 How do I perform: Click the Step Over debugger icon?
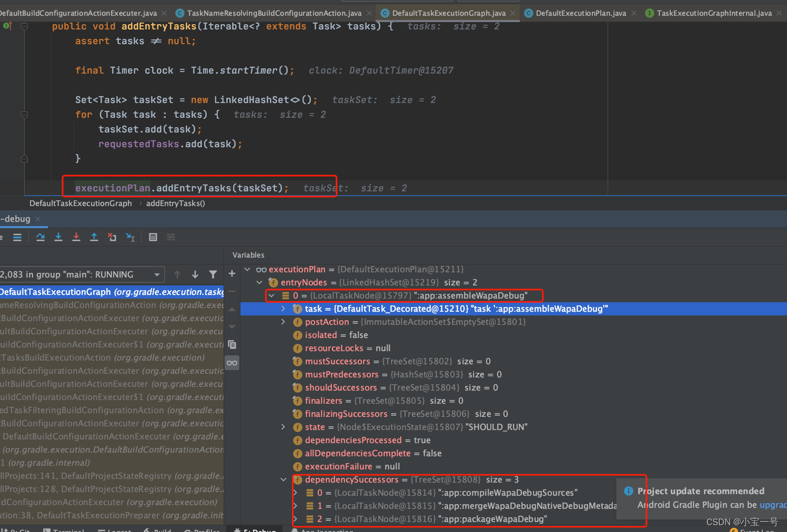pos(41,237)
